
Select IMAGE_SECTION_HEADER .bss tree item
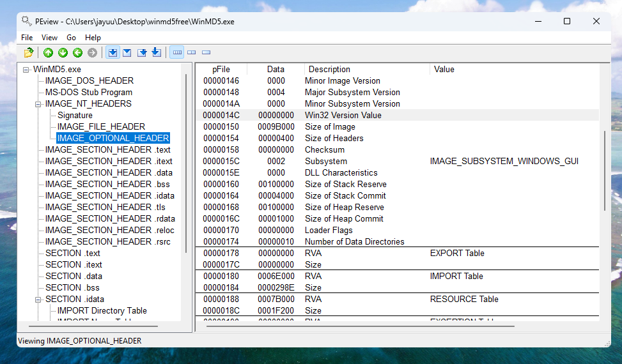coord(107,184)
